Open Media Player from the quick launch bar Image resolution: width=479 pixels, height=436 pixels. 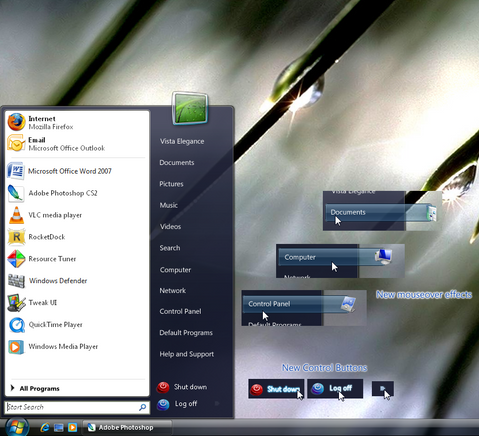pyautogui.click(x=72, y=427)
